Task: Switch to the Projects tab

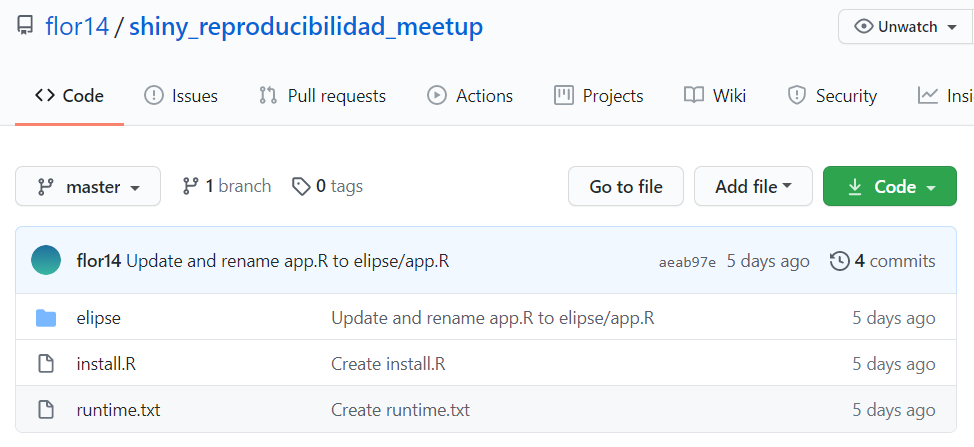Action: (x=598, y=96)
